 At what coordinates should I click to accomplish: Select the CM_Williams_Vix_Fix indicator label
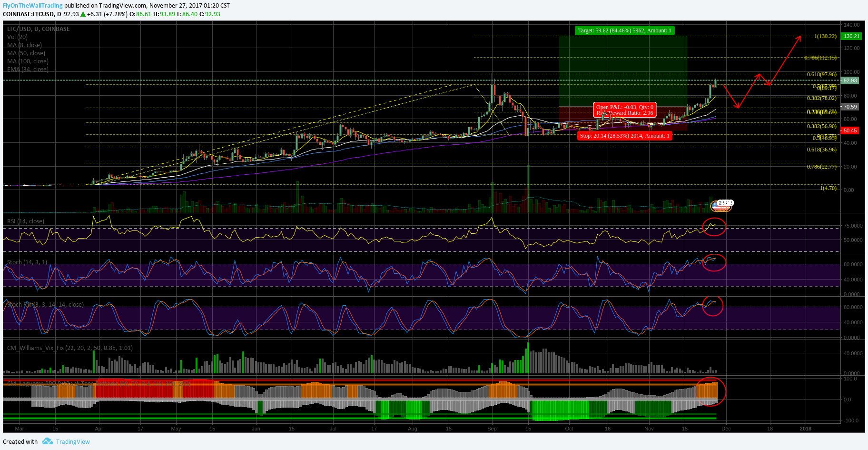70,348
